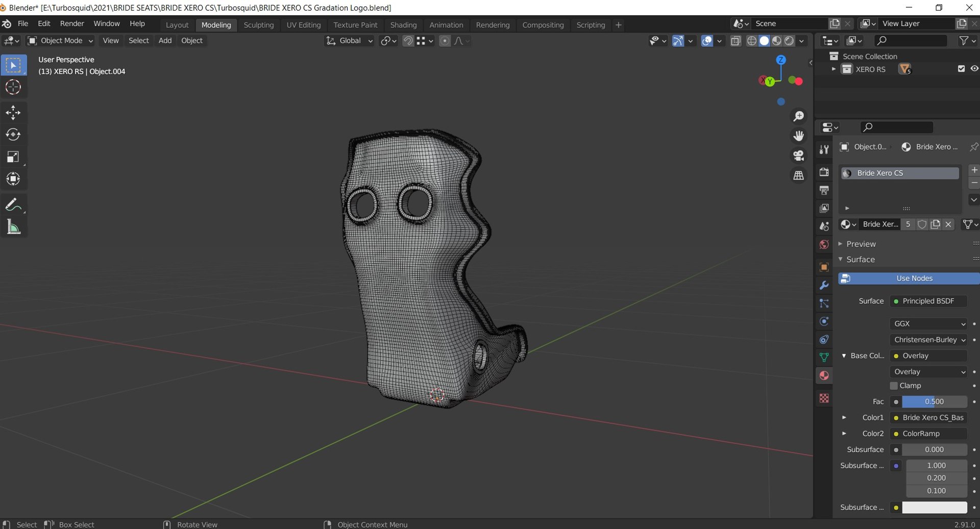This screenshot has height=529, width=980.
Task: Pick the Annotate pencil tool
Action: tap(13, 205)
